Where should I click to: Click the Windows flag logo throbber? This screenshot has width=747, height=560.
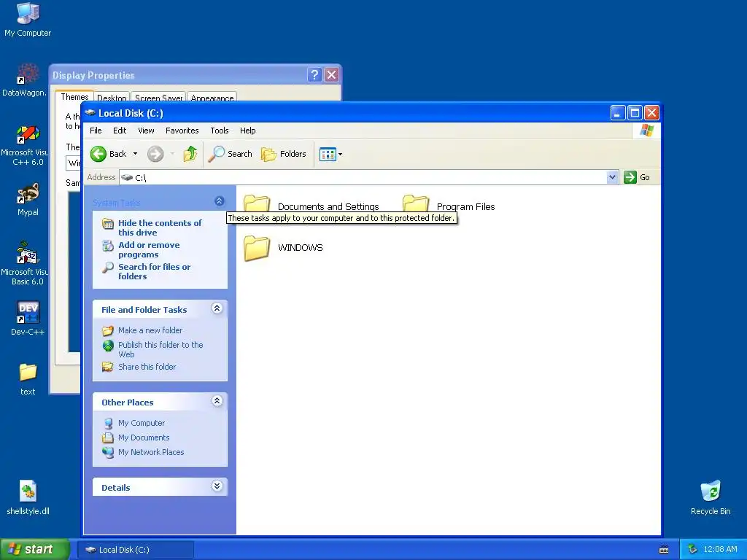pos(646,130)
